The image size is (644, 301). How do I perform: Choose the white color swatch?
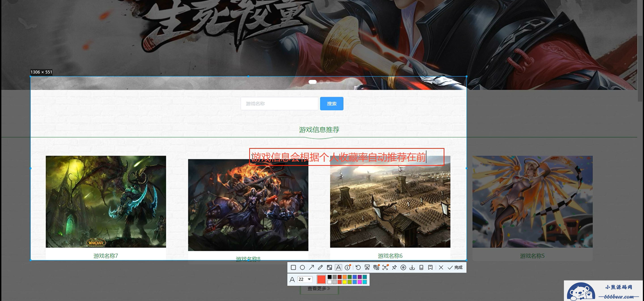tap(329, 282)
